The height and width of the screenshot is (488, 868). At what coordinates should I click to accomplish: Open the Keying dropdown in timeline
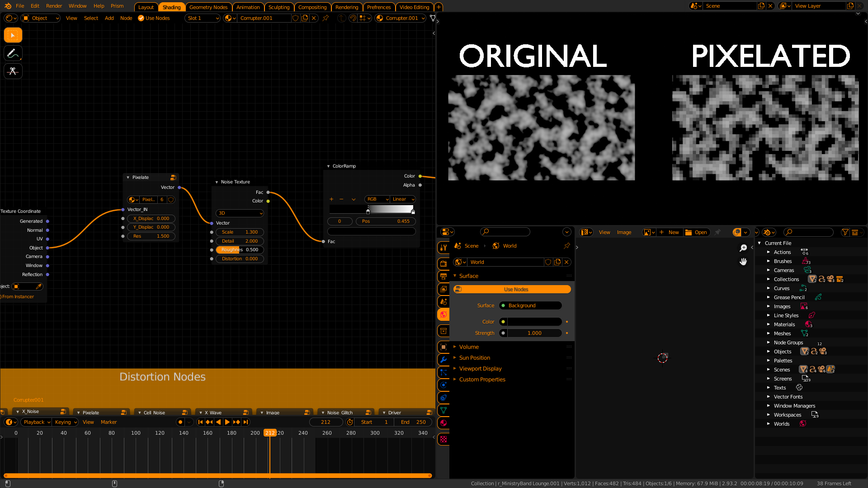tap(66, 422)
